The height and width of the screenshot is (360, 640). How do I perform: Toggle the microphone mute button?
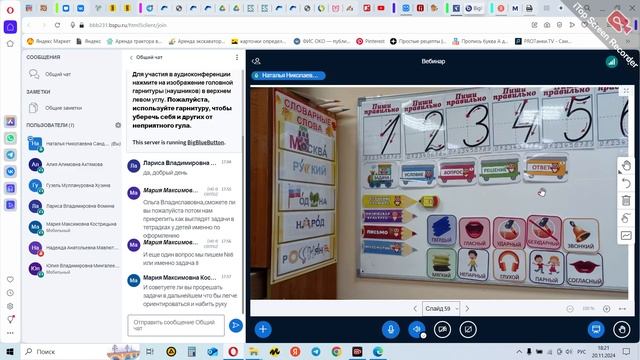[391, 329]
